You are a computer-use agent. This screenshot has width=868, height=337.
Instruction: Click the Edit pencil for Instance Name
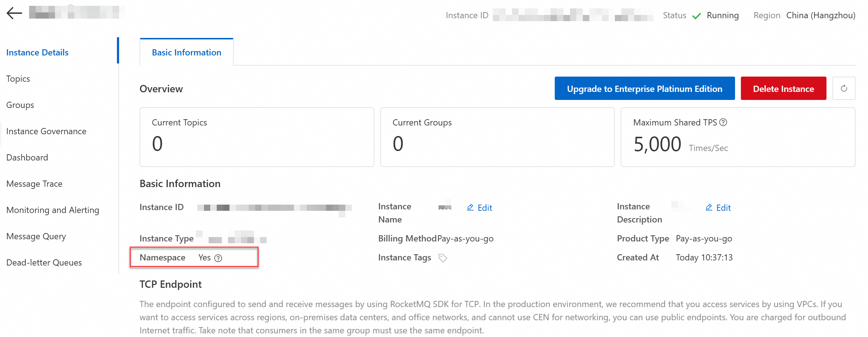(x=470, y=208)
